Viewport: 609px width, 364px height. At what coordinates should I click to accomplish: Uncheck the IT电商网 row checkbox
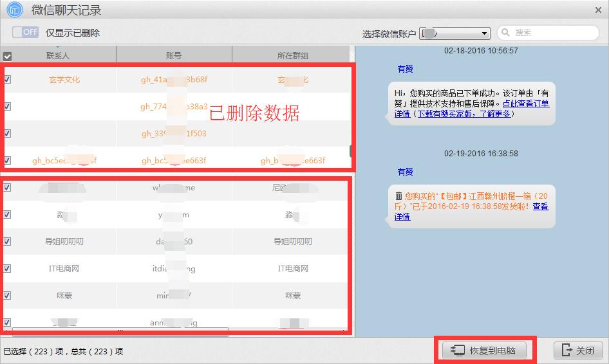click(x=7, y=268)
